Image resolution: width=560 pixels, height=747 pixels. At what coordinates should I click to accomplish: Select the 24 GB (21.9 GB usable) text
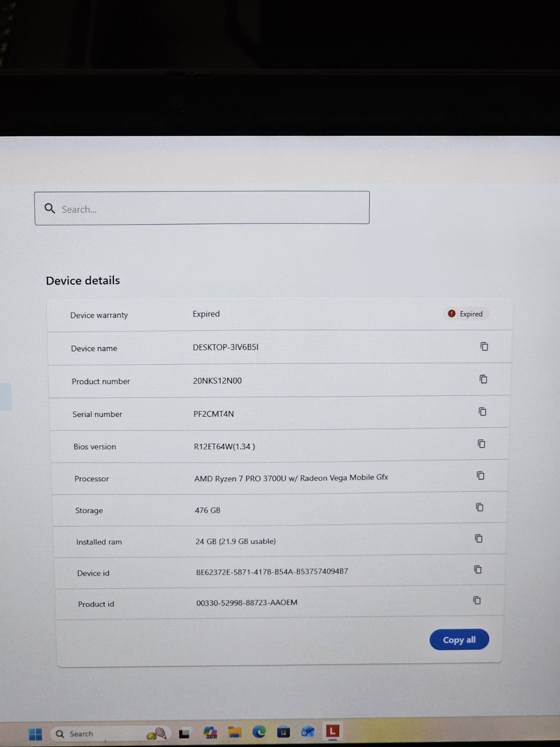click(x=236, y=541)
